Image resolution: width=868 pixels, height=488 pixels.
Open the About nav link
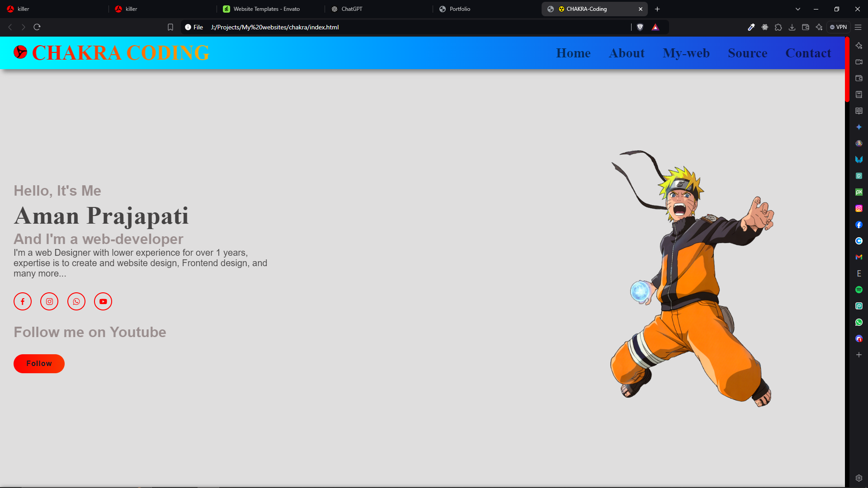pyautogui.click(x=627, y=53)
